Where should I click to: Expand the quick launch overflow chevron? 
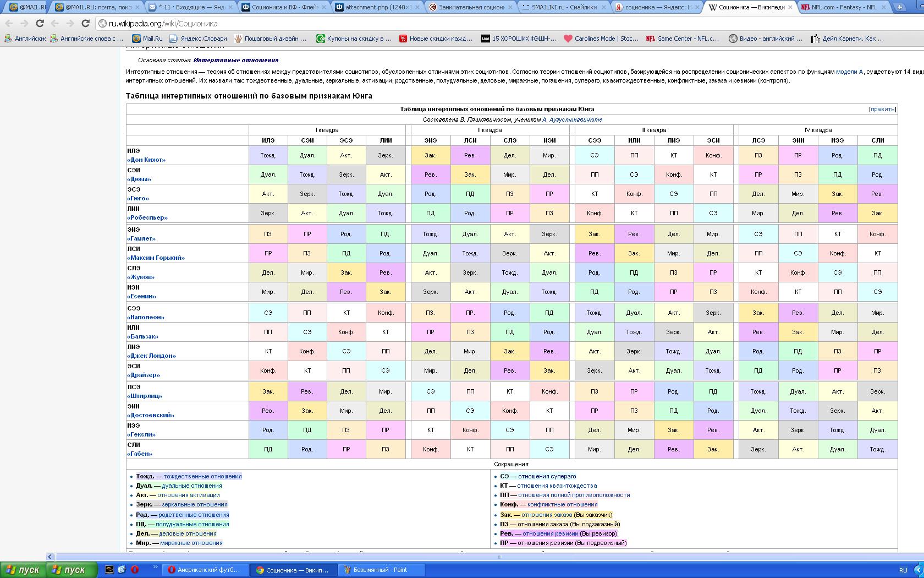coord(155,568)
